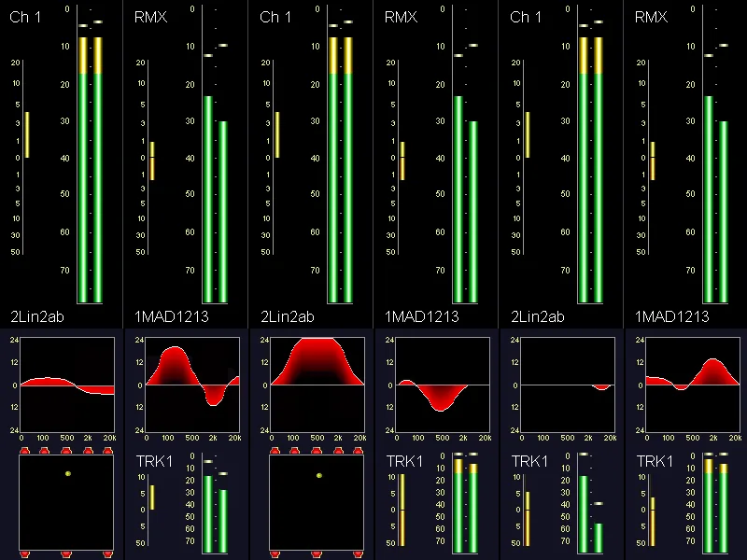The image size is (747, 560).
Task: Click the top-left red marker above the first strip's pan box
Action: pos(25,451)
